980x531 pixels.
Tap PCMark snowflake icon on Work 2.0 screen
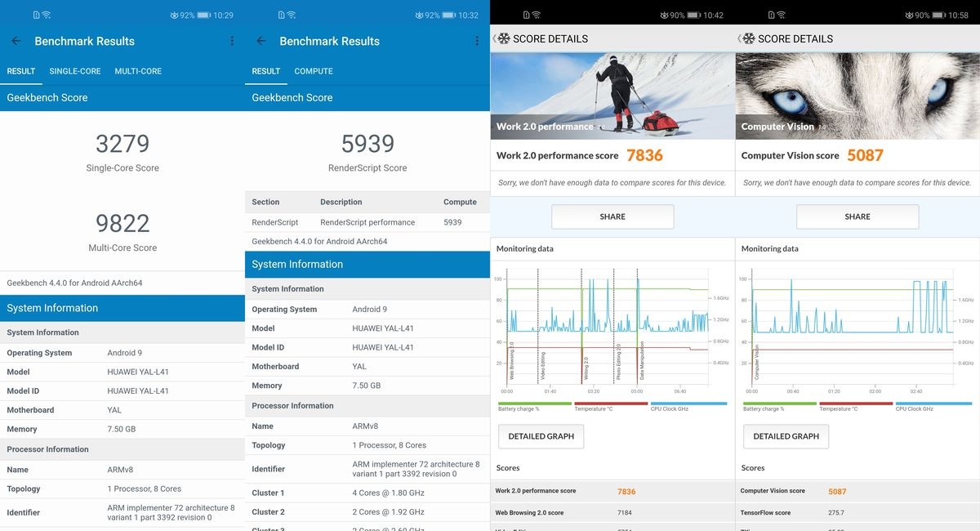pos(504,38)
